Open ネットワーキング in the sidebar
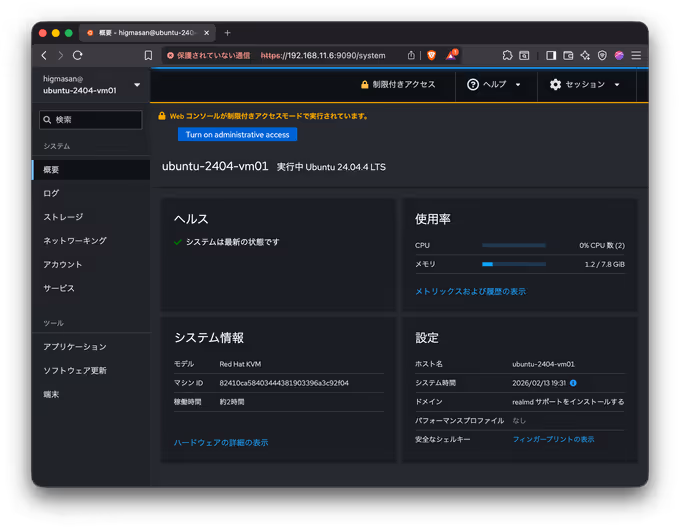Image resolution: width=680 pixels, height=529 pixels. point(91,241)
